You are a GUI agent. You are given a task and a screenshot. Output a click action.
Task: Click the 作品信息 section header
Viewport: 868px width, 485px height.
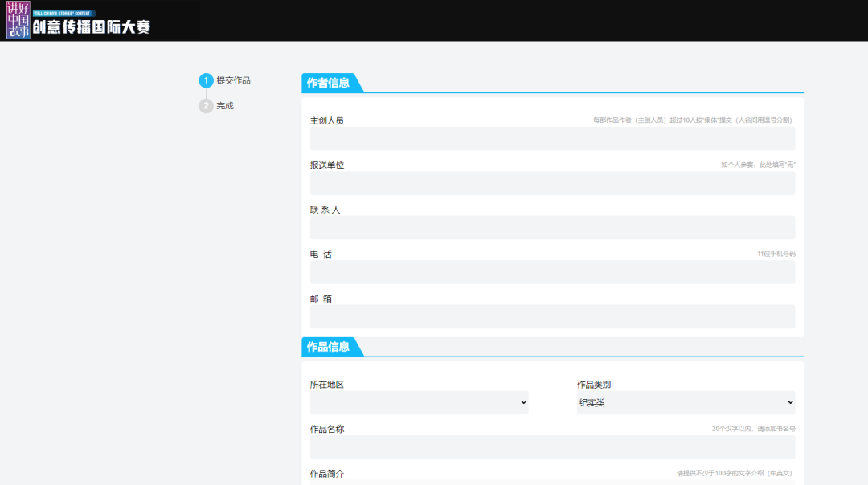coord(329,347)
